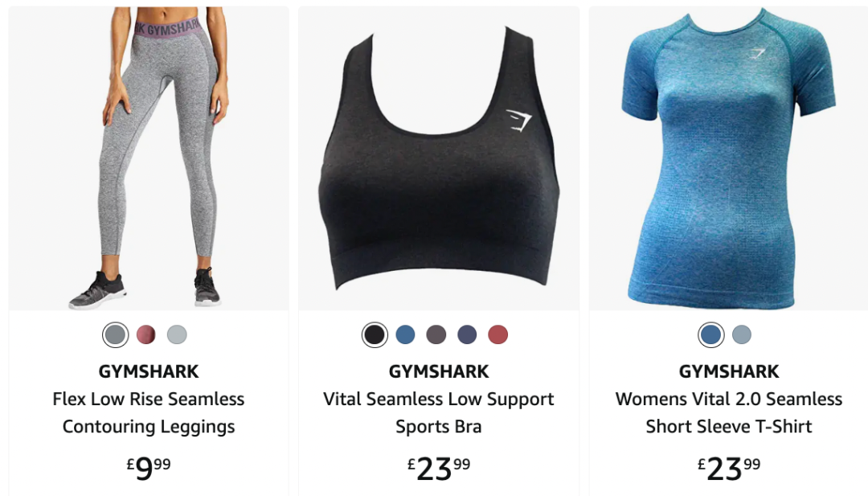This screenshot has width=868, height=496.
Task: Open Vital Seamless Low Support Sports Bra link
Action: pos(439,413)
